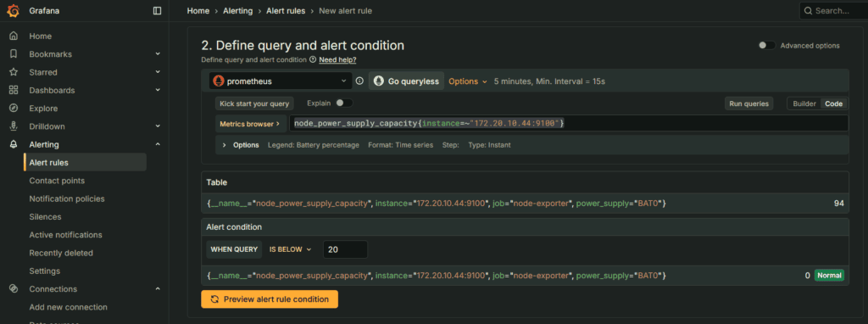Click the Grafana logo icon

click(14, 10)
